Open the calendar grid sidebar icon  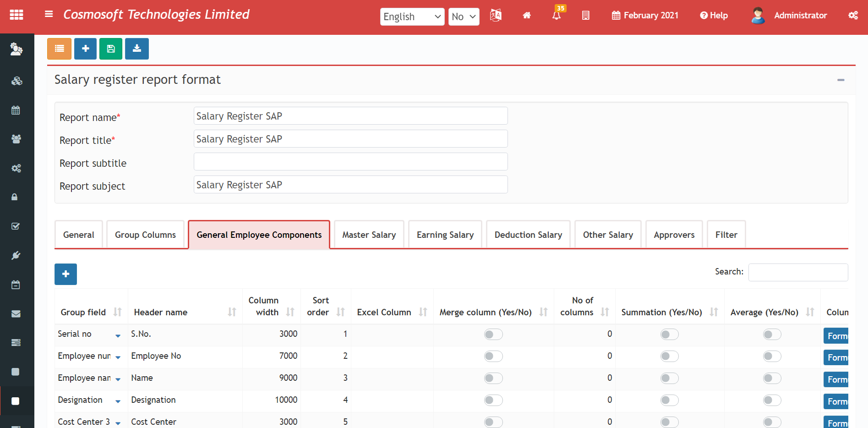[16, 110]
